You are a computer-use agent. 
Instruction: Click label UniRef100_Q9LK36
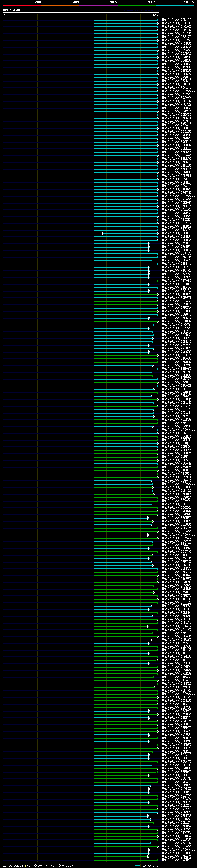(177, 47)
